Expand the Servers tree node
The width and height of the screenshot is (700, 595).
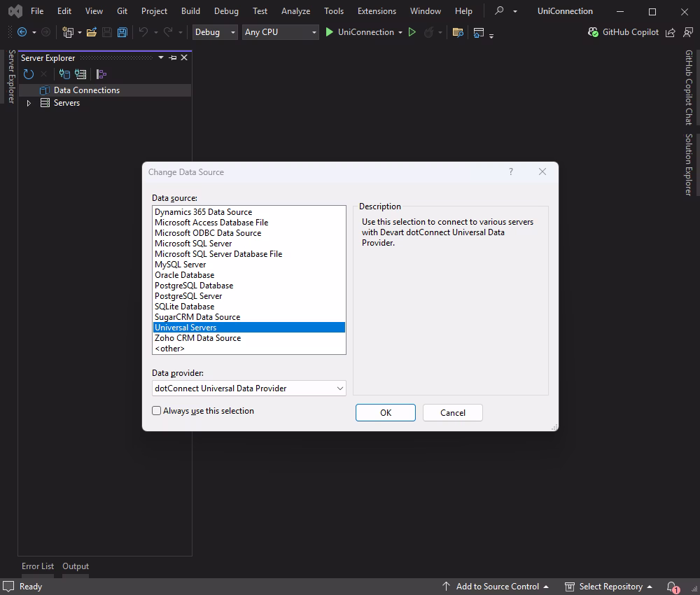[29, 103]
